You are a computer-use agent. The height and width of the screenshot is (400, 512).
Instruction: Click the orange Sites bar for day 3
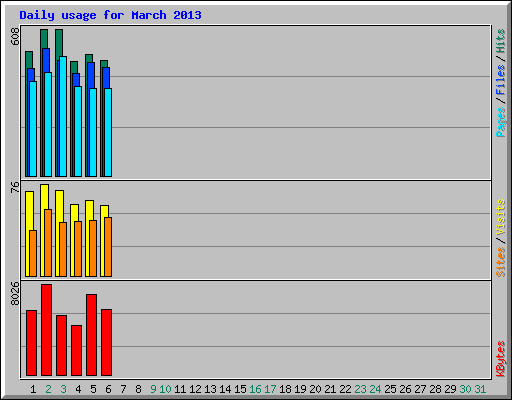pyautogui.click(x=63, y=249)
